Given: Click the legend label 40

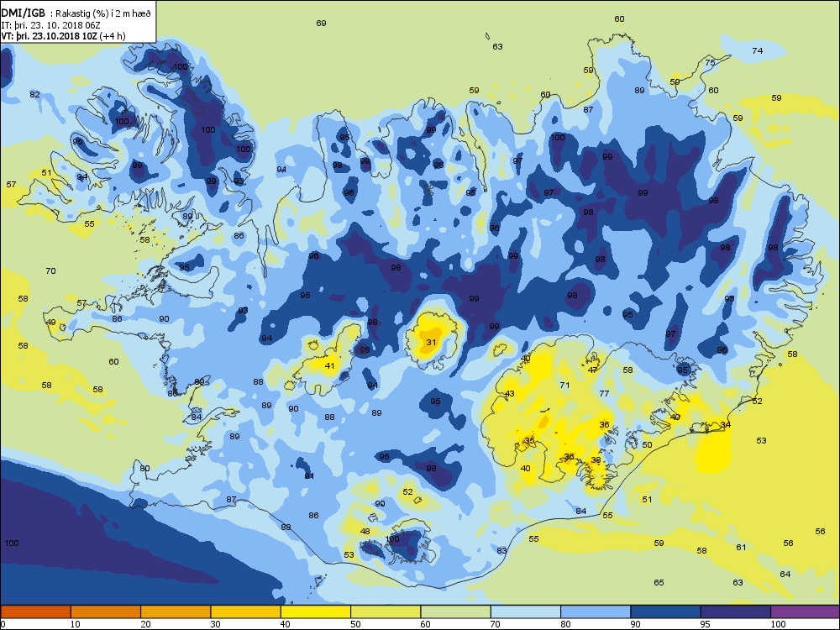Looking at the screenshot, I should coord(286,624).
